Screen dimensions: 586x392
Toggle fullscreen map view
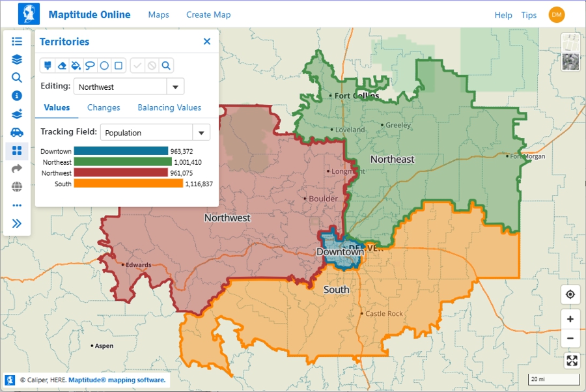570,361
